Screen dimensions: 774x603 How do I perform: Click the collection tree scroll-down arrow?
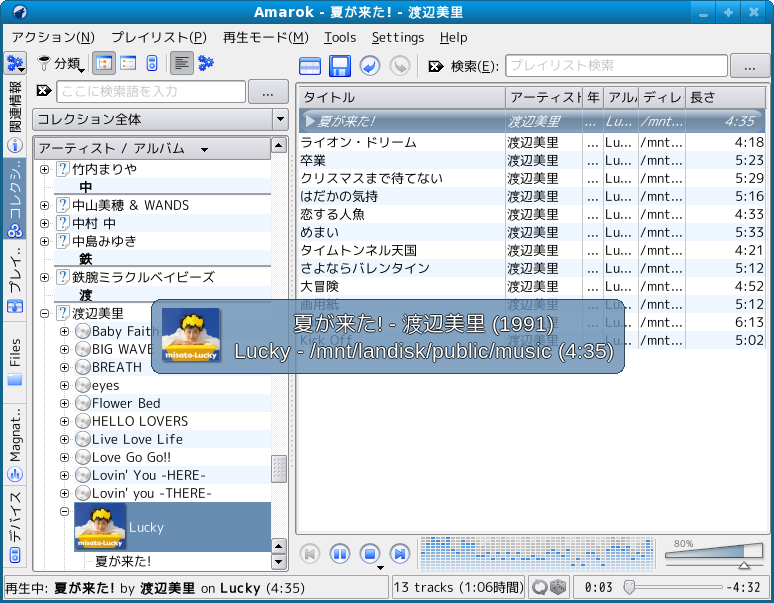[279, 562]
